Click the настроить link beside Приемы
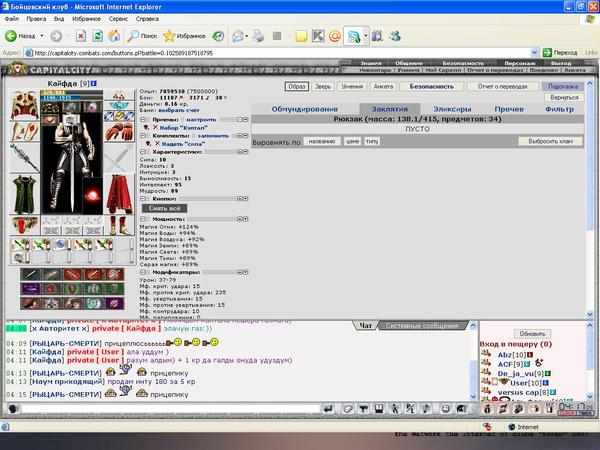Image resolution: width=600 pixels, height=450 pixels. (x=201, y=120)
